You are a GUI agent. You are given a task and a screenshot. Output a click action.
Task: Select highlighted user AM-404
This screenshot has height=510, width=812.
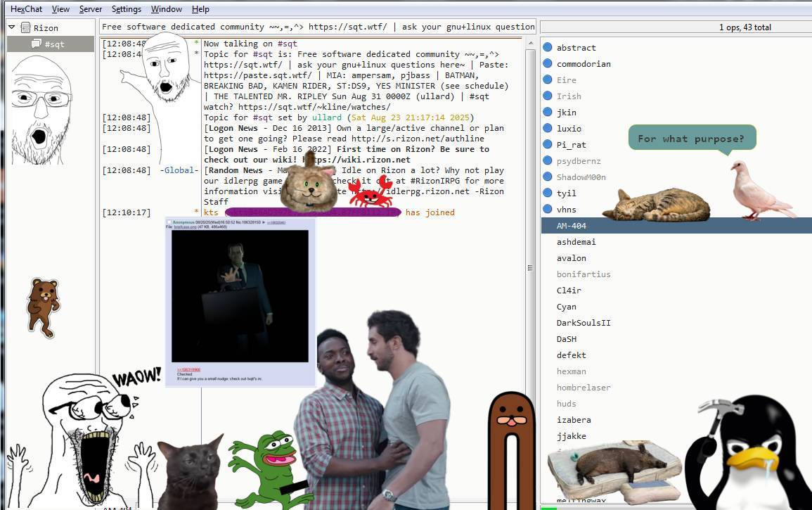[x=676, y=226]
